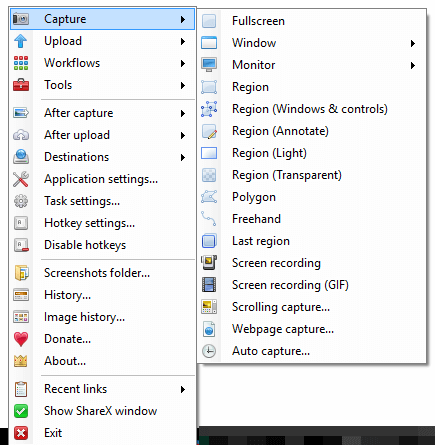Image resolution: width=435 pixels, height=445 pixels.
Task: Click the checkered Region (Transparent) icon
Action: click(x=209, y=175)
